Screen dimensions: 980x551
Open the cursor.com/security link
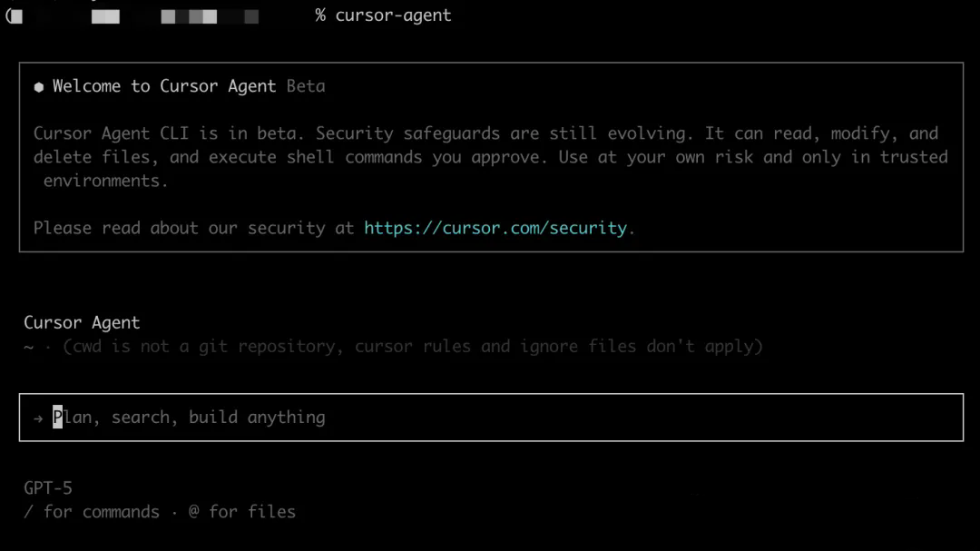(495, 228)
